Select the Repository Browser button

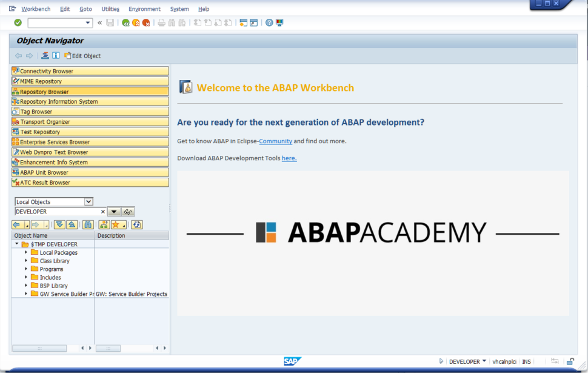click(90, 91)
